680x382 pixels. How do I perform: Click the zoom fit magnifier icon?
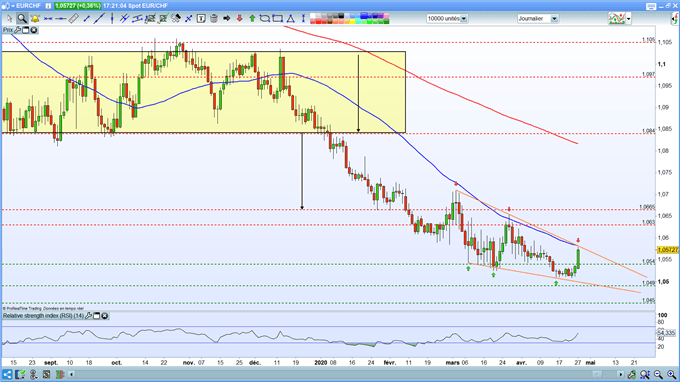pos(645,374)
